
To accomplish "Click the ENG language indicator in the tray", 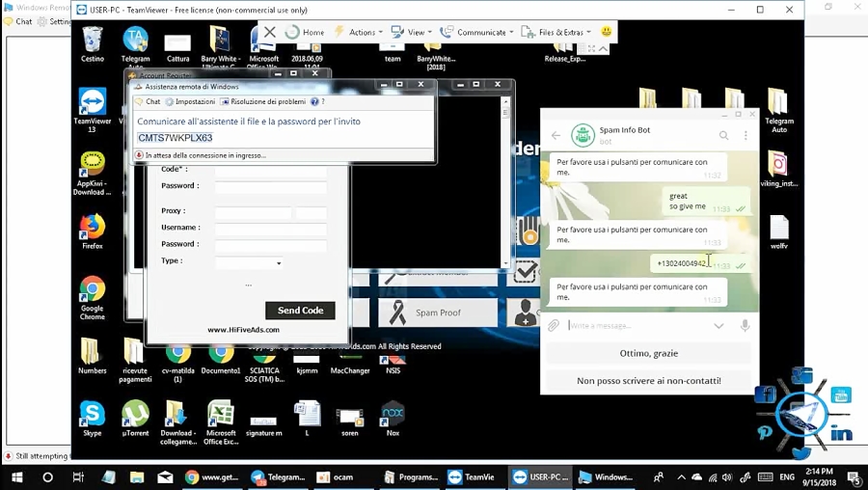I will tap(787, 477).
